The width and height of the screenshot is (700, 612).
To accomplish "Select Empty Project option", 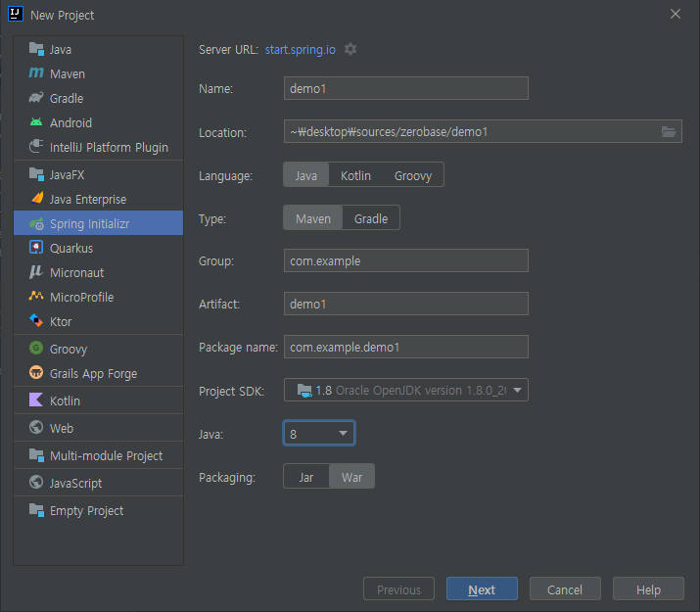I will (x=98, y=510).
